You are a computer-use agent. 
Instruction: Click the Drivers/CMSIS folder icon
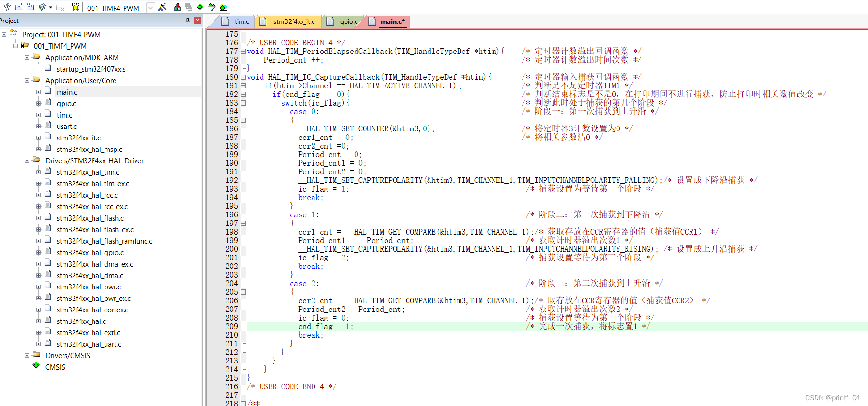point(36,354)
